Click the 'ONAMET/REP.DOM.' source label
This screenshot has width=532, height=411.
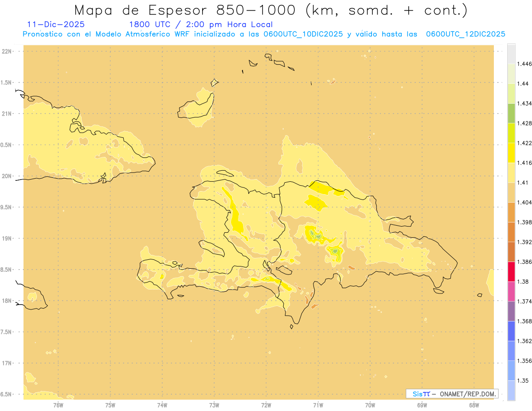468,394
